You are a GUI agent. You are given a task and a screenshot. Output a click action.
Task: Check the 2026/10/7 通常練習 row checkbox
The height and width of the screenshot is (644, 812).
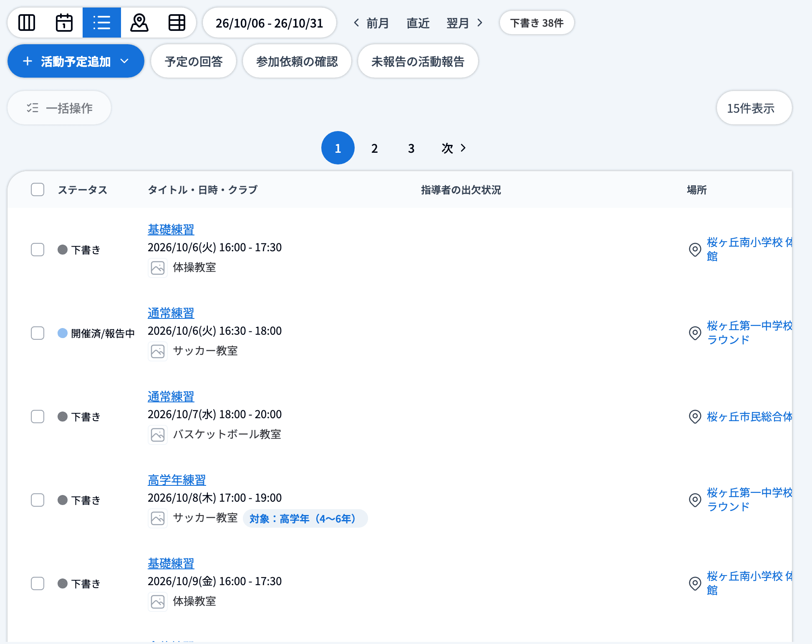(38, 417)
